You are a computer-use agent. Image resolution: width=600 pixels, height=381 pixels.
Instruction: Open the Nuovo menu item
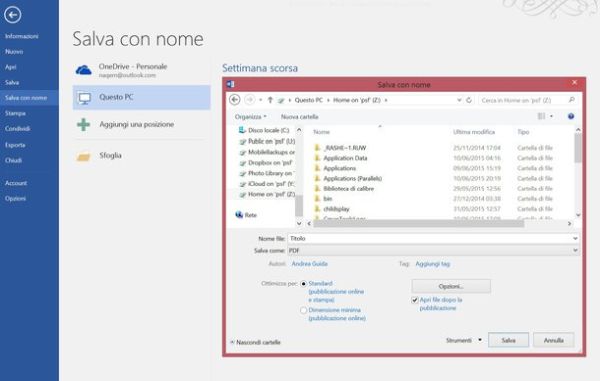coord(14,52)
